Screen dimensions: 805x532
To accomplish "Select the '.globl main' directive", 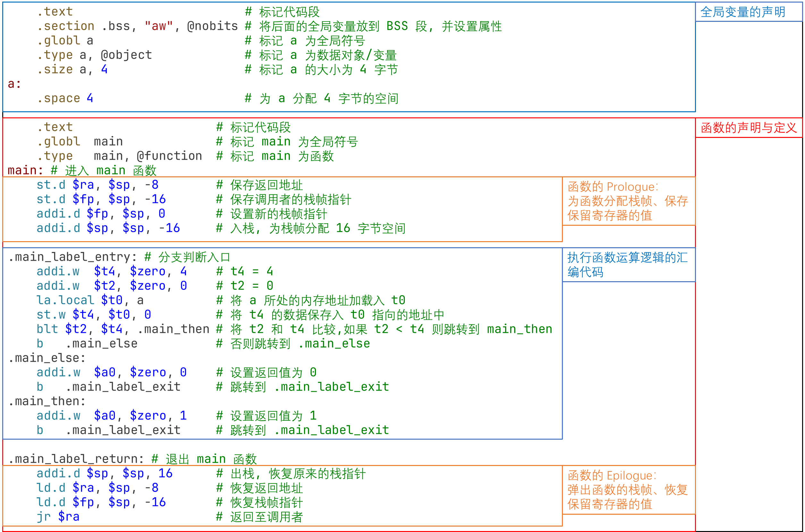I will click(x=80, y=141).
